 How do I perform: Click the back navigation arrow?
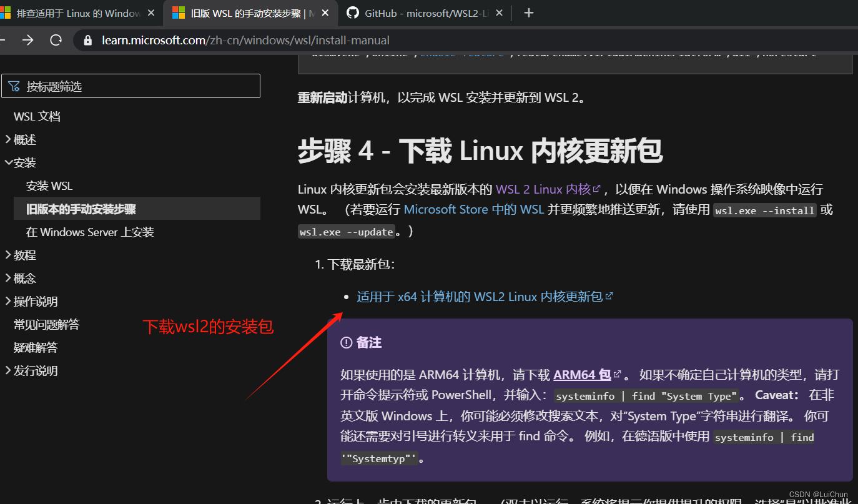2,39
